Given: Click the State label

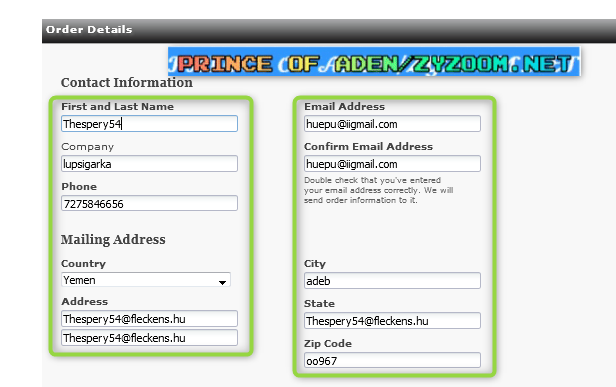Looking at the screenshot, I should pyautogui.click(x=319, y=303).
